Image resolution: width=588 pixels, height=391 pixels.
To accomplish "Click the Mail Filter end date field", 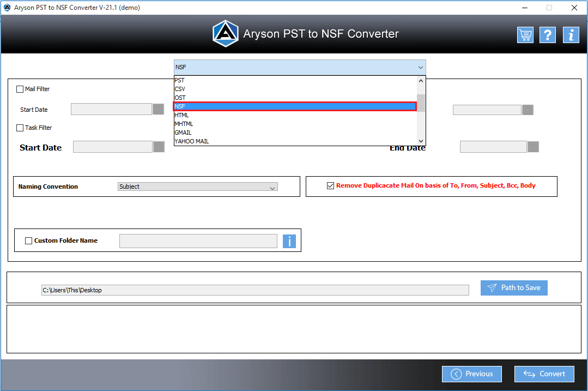I will (x=487, y=110).
